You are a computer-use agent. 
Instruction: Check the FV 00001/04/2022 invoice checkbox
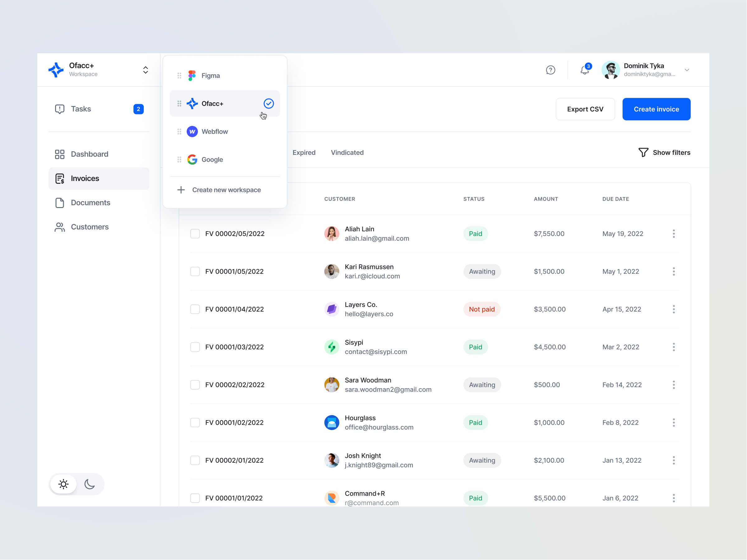pos(195,309)
